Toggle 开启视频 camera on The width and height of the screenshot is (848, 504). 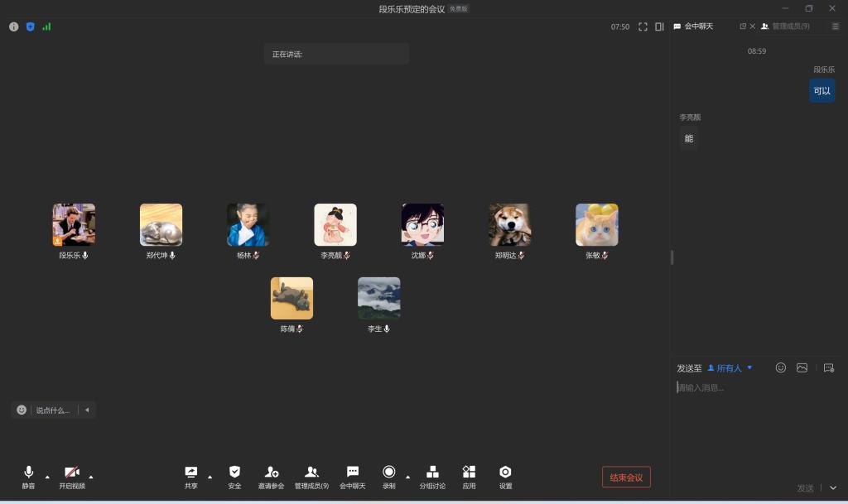click(x=72, y=473)
